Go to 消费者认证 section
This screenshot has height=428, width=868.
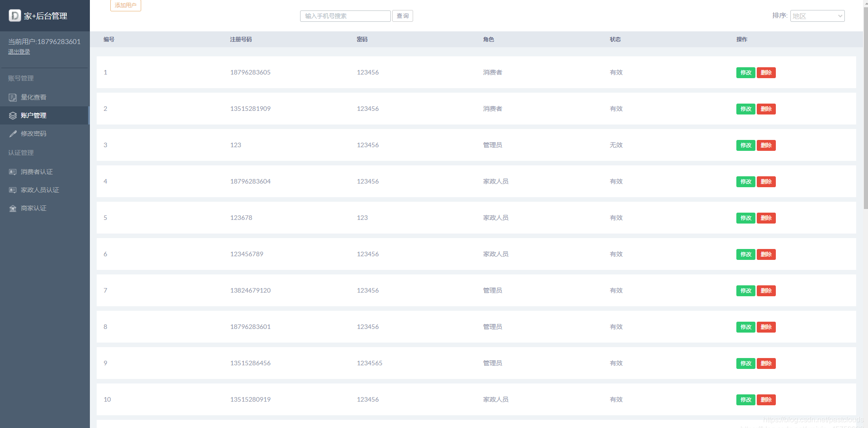pos(44,172)
